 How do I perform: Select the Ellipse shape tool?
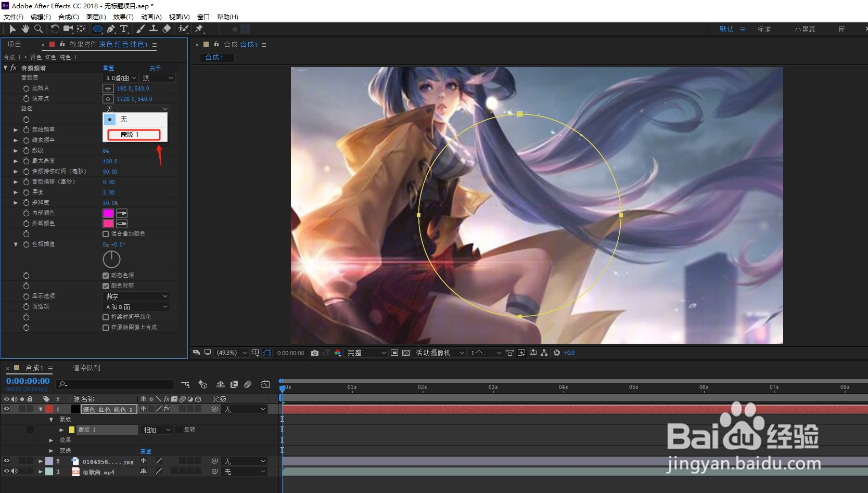pos(97,29)
